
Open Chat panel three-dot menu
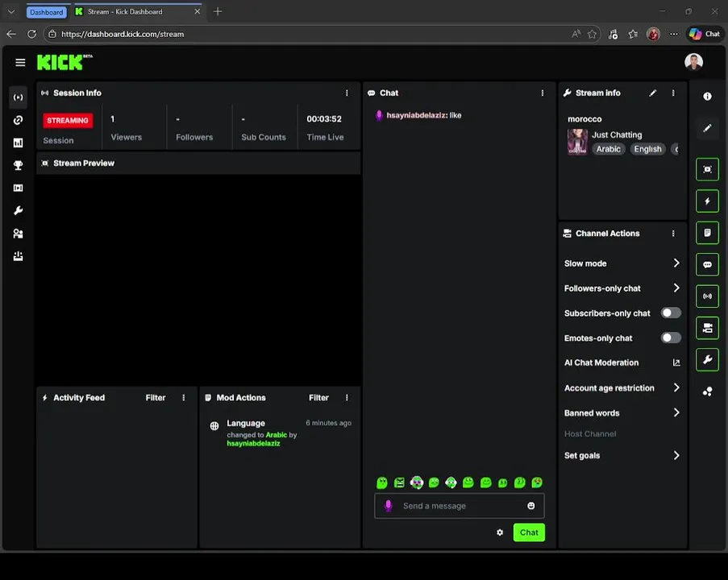(x=543, y=93)
